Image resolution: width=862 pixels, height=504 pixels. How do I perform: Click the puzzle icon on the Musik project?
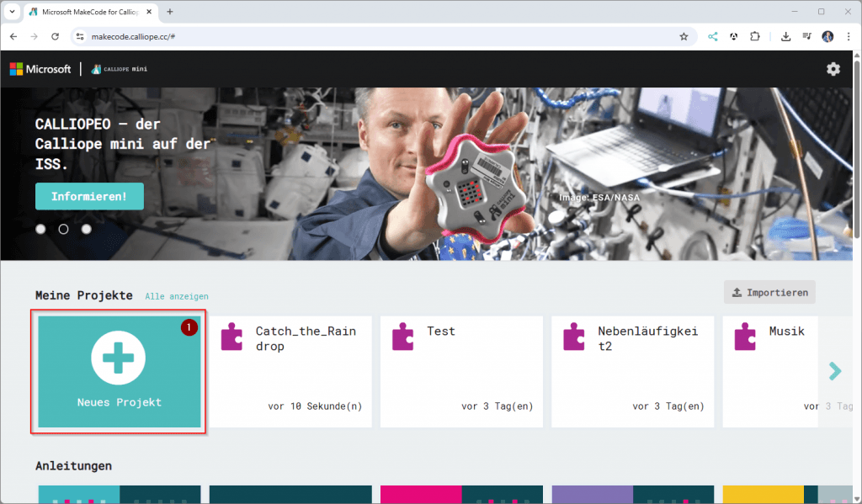(x=744, y=336)
